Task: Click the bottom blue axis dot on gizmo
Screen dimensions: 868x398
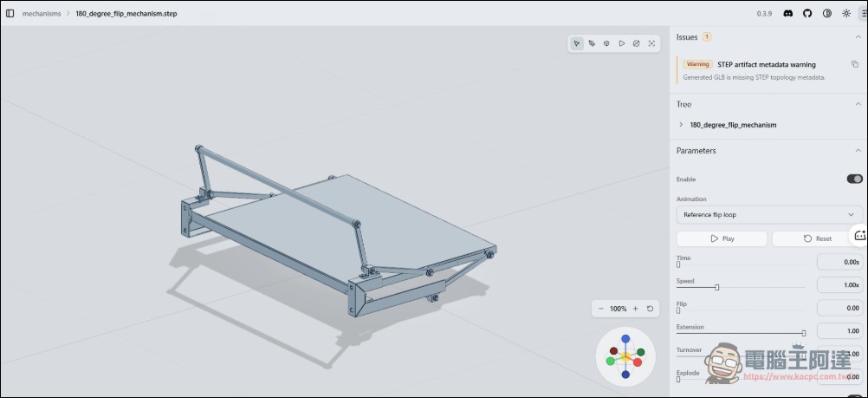Action: coord(625,375)
